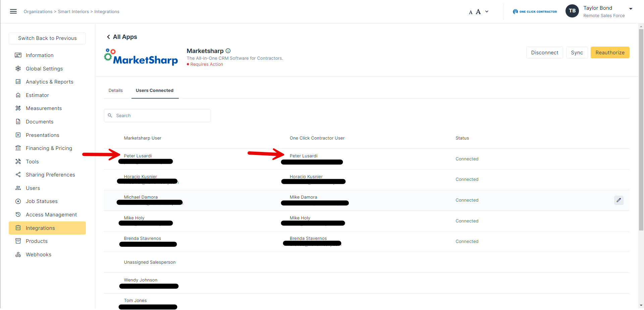The image size is (644, 310).
Task: Click Mike Holy in Marketsharp User column
Action: tap(134, 218)
